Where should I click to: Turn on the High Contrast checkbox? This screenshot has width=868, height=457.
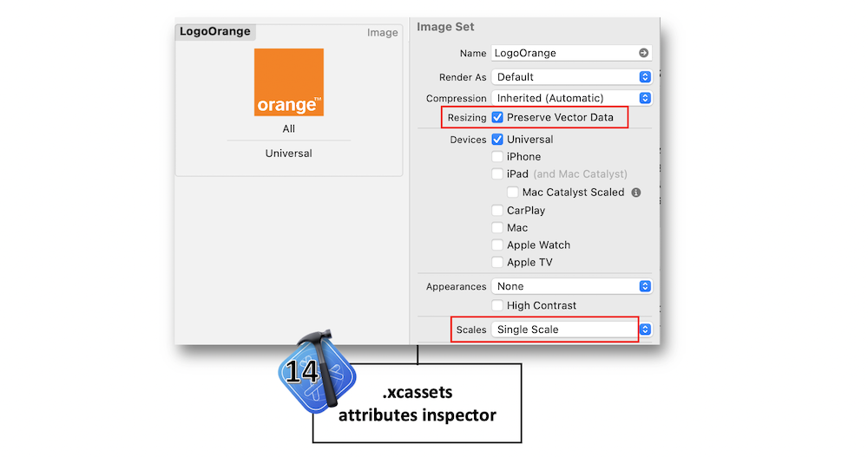[497, 305]
